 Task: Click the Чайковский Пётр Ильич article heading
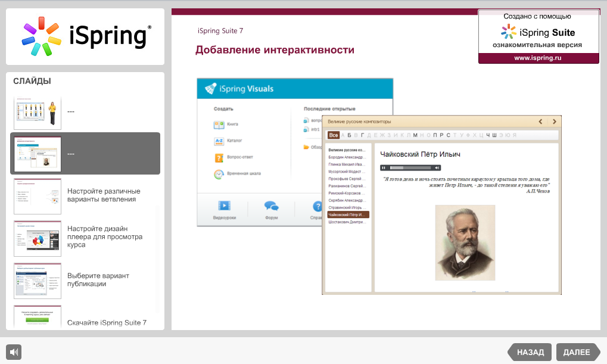420,154
